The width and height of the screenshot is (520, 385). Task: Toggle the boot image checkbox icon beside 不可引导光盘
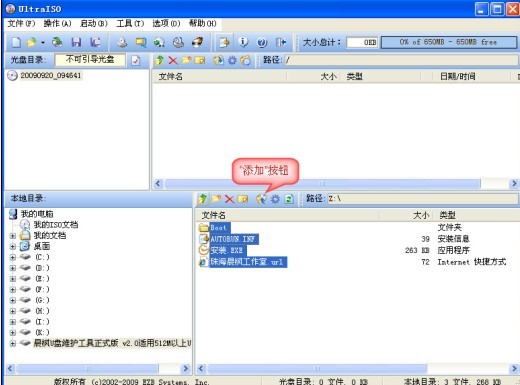(x=136, y=61)
